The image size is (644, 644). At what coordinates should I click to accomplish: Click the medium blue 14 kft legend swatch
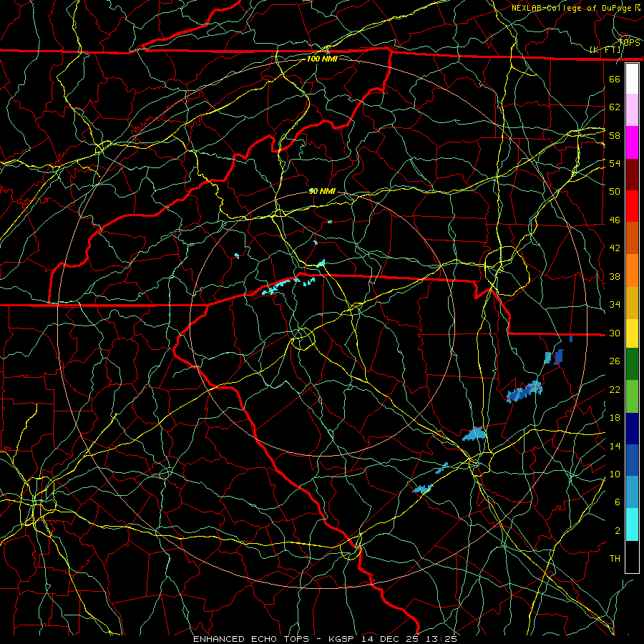632,460
